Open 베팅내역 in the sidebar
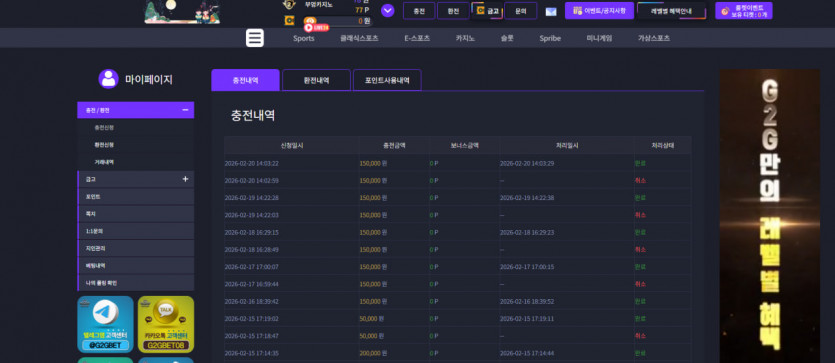Screen dimensions: 835x363 (136, 266)
